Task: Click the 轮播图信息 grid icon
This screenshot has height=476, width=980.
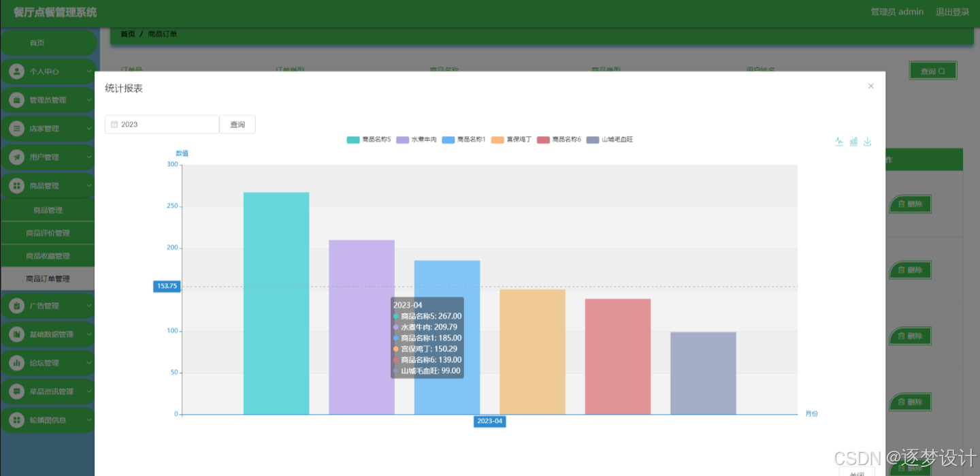Action: coord(17,420)
